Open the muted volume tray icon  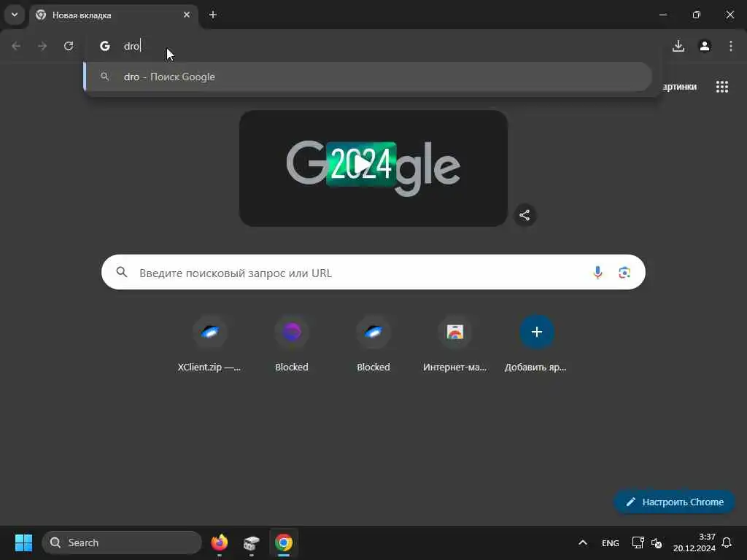(657, 542)
